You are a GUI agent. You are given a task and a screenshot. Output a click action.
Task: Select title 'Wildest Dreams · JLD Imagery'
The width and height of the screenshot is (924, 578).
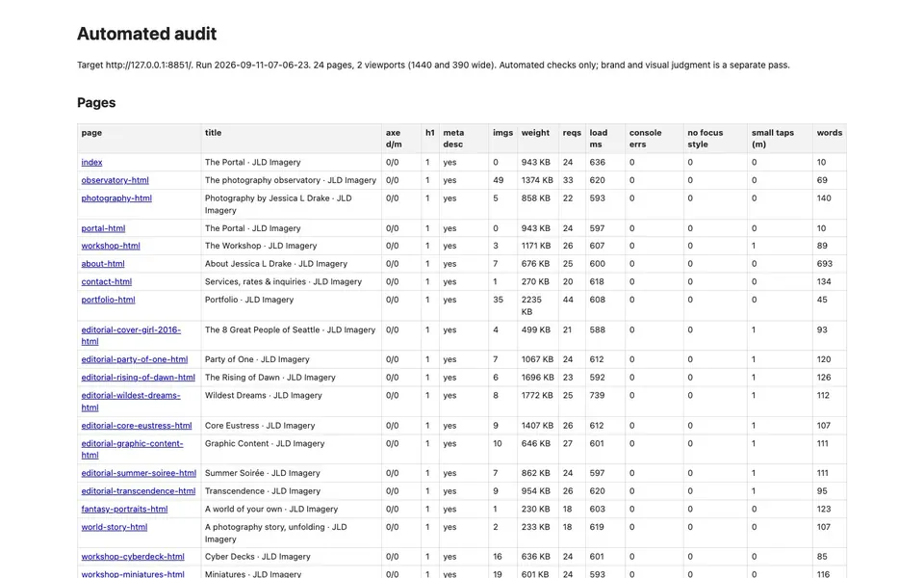coord(264,396)
